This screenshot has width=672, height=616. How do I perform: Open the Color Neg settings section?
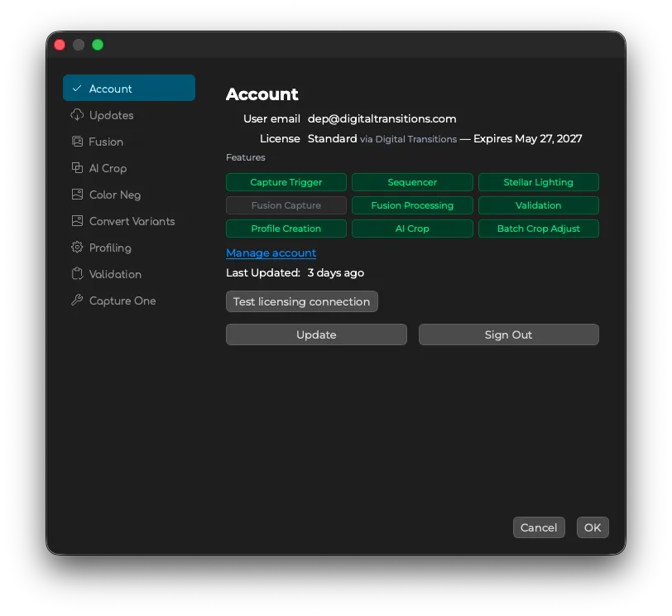click(x=115, y=195)
